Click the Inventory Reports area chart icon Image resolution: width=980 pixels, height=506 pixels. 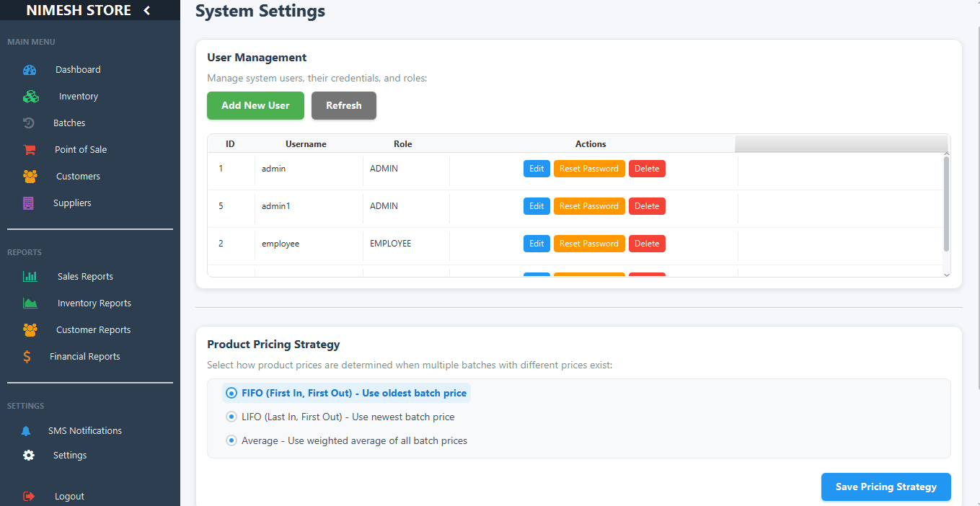[x=30, y=303]
